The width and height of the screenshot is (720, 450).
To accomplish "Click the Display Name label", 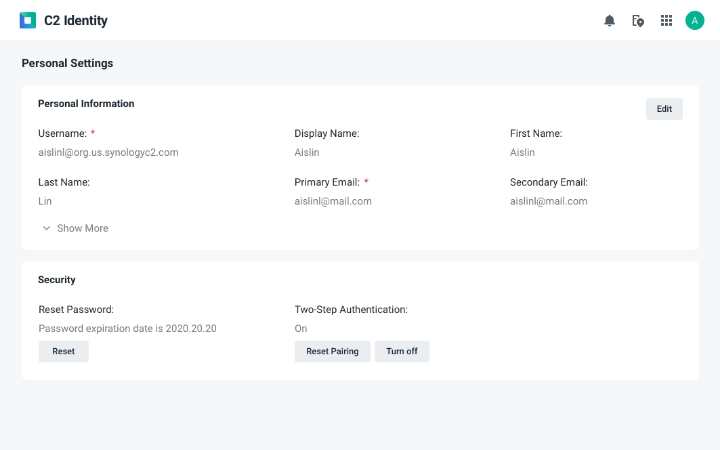I will (327, 134).
